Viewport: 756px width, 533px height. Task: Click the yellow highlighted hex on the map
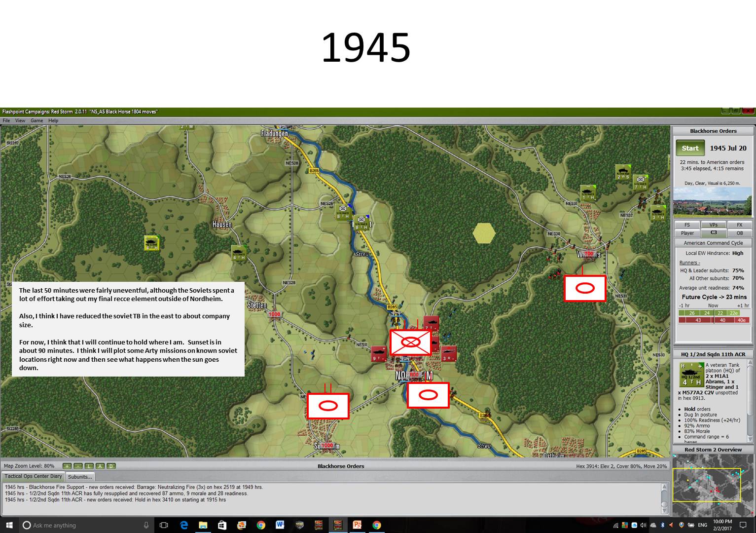[484, 233]
